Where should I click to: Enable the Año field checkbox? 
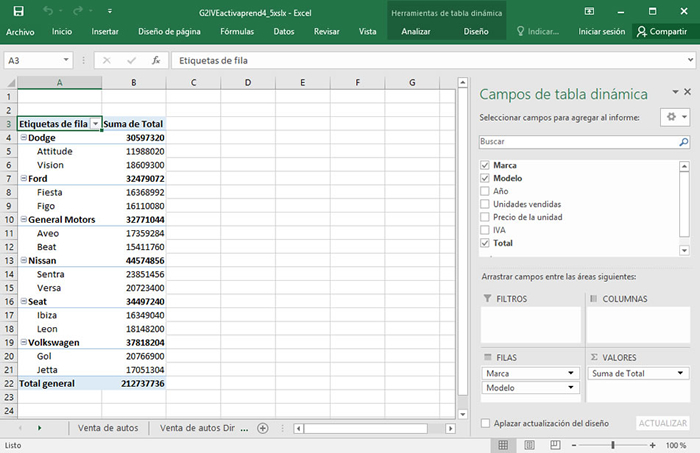[485, 190]
